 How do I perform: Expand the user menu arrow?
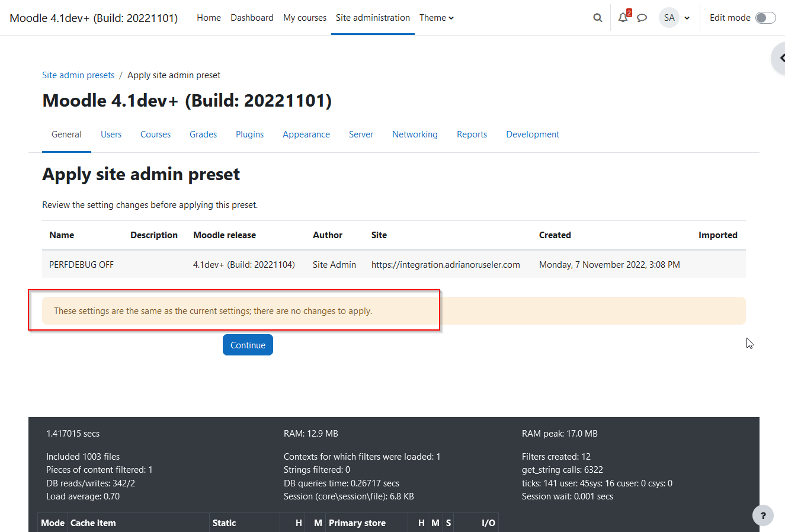point(687,18)
